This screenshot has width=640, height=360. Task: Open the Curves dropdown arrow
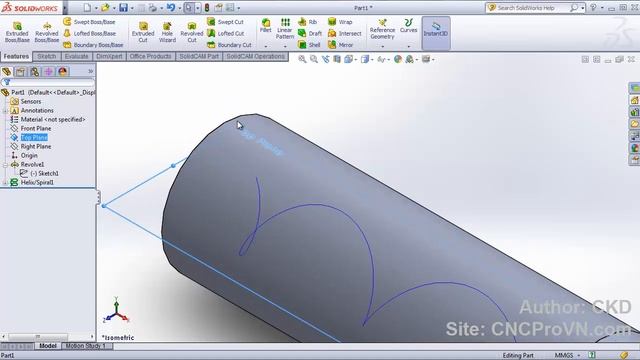pyautogui.click(x=409, y=47)
